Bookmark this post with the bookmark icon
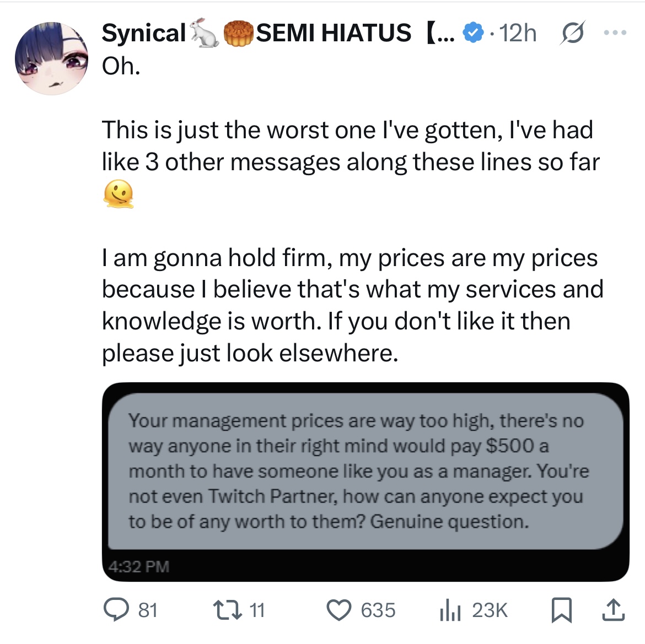This screenshot has height=644, width=645. point(562,610)
